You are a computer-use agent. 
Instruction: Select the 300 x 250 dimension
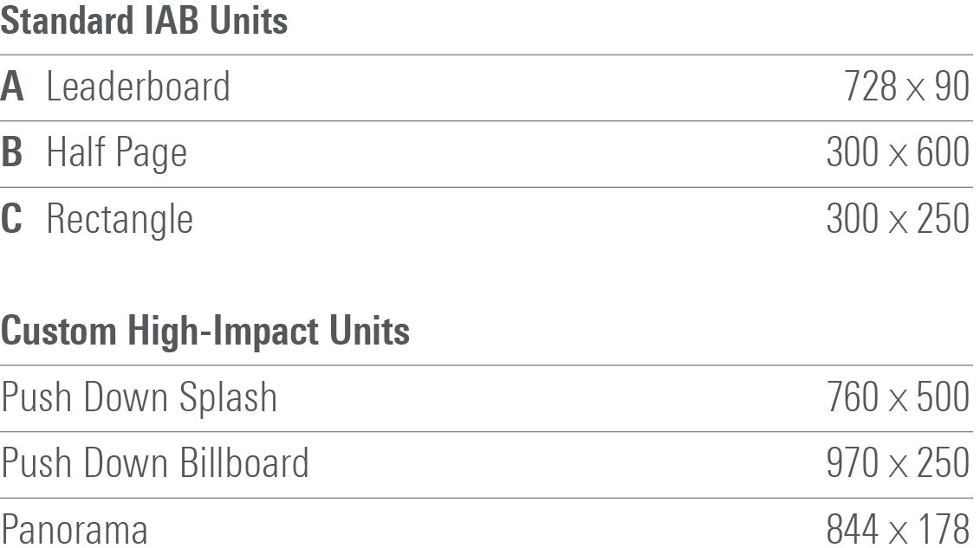(898, 219)
